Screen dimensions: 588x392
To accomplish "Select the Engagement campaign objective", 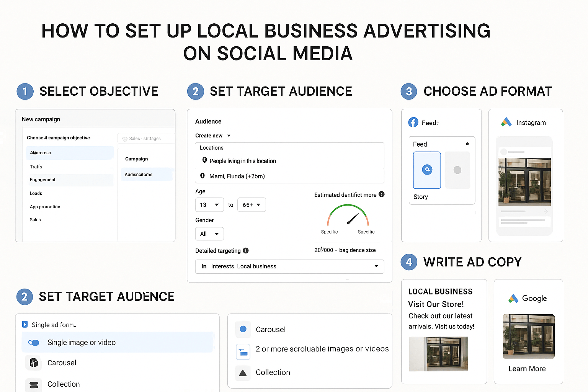I will (x=70, y=180).
